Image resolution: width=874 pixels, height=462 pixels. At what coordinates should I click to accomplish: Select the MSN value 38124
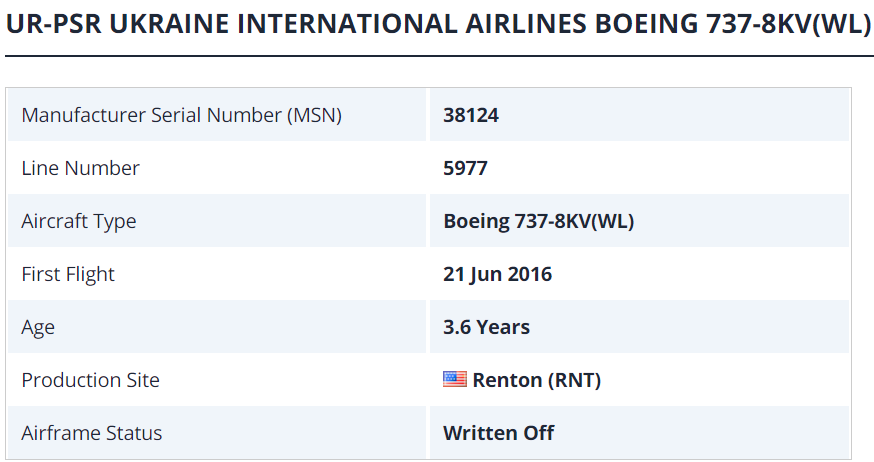[x=471, y=115]
